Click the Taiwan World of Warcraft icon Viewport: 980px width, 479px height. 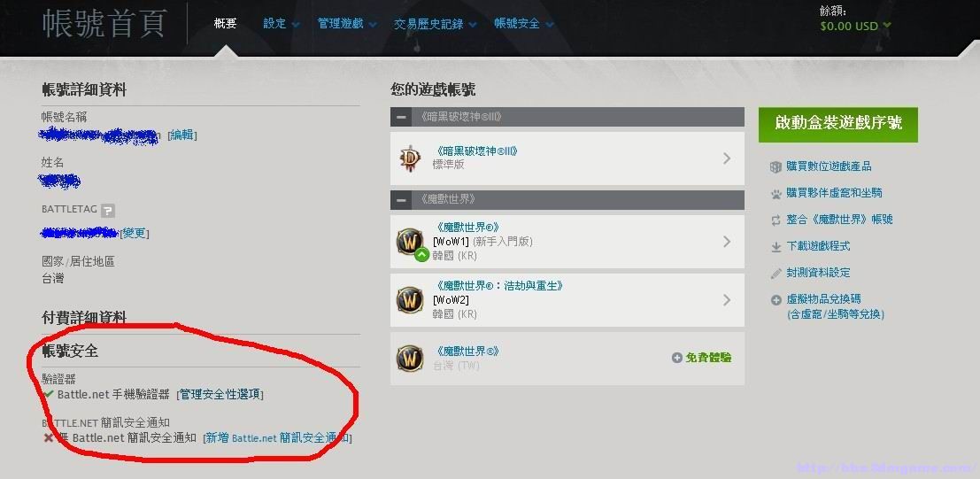[411, 359]
